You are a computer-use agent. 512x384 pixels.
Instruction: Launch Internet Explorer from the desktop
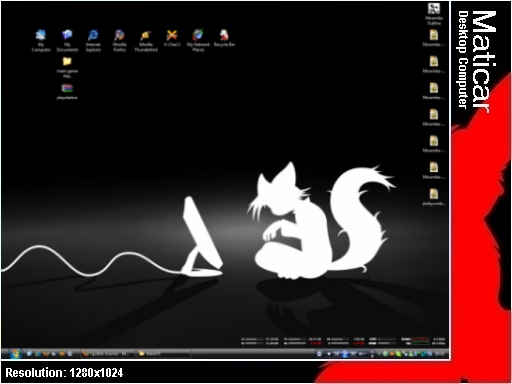93,40
